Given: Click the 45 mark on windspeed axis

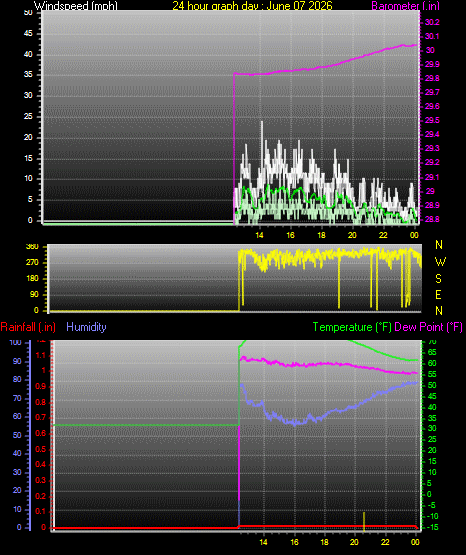Looking at the screenshot, I should coord(28,34).
